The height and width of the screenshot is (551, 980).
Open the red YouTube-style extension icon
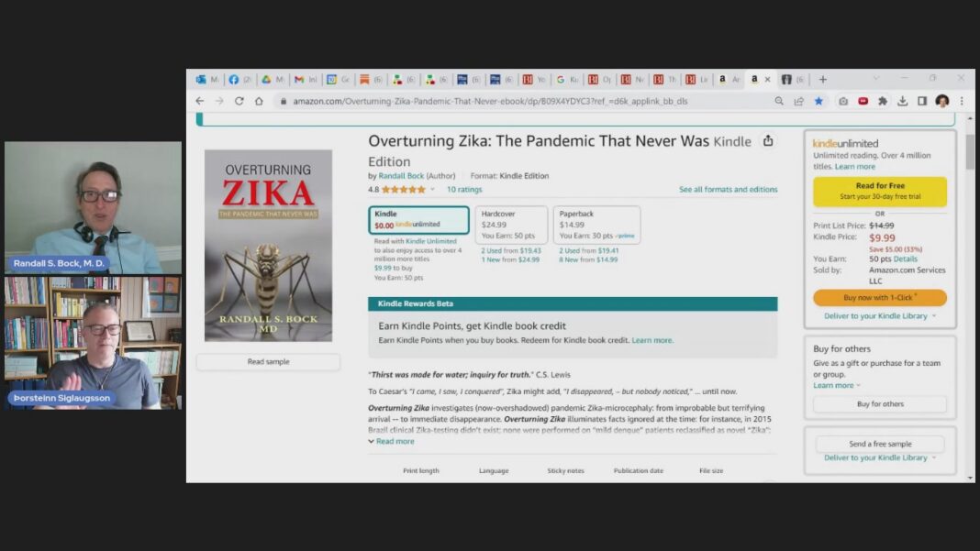(863, 101)
